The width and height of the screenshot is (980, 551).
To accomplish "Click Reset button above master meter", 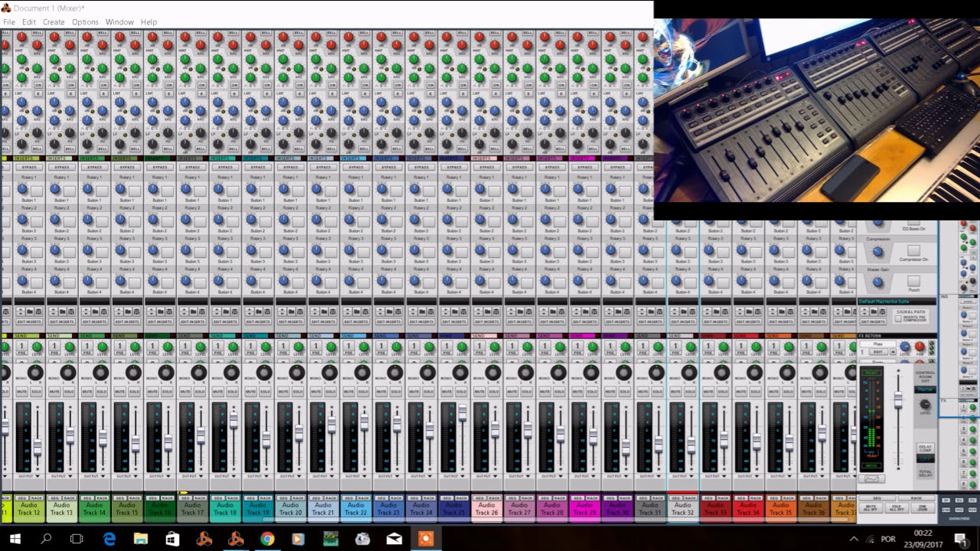I will 871,373.
